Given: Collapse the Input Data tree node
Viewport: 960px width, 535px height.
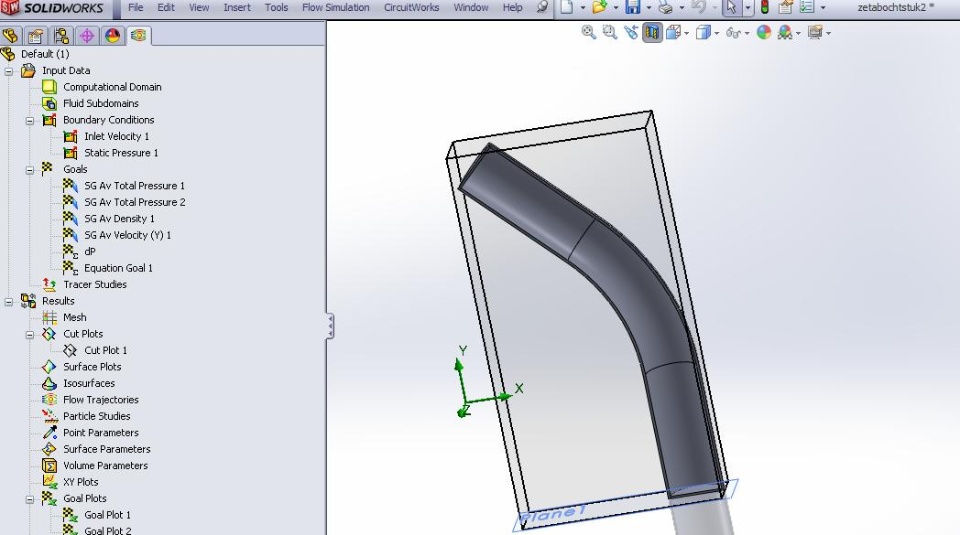Looking at the screenshot, I should point(9,71).
